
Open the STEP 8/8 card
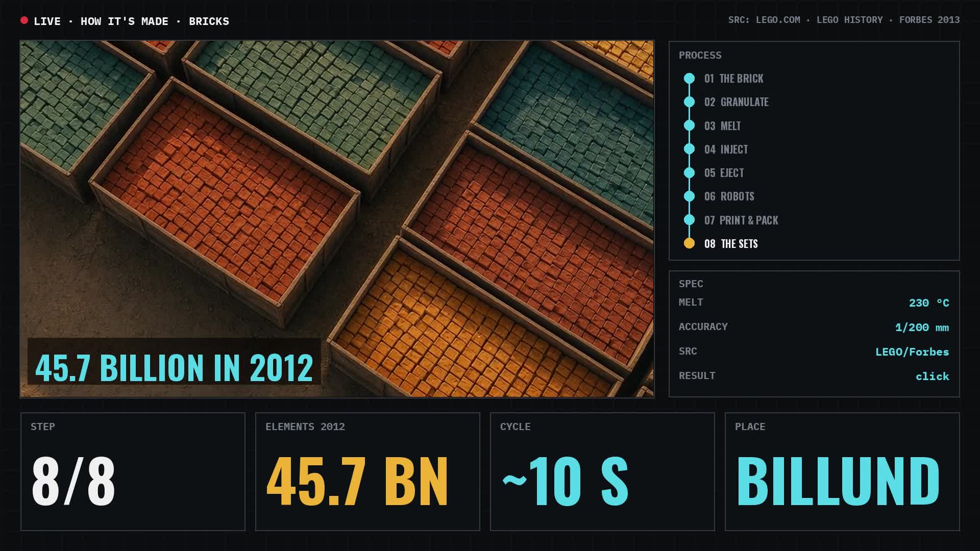[133, 471]
